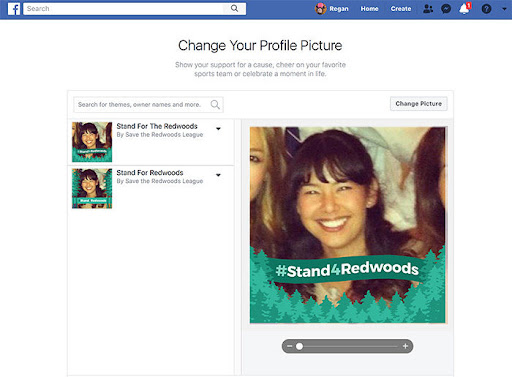Select the Stand For Redwoods frame thumbnail
This screenshot has height=377, width=512.
(92, 188)
